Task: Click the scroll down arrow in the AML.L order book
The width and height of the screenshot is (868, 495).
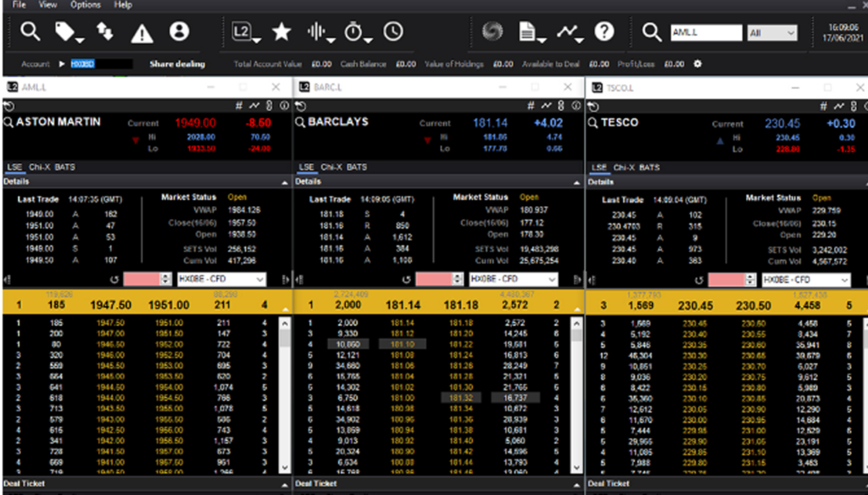Action: [285, 468]
